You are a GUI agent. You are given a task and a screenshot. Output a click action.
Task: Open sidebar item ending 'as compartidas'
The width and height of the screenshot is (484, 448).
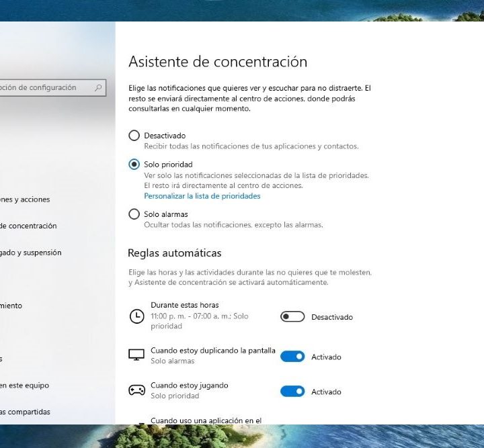tap(25, 412)
